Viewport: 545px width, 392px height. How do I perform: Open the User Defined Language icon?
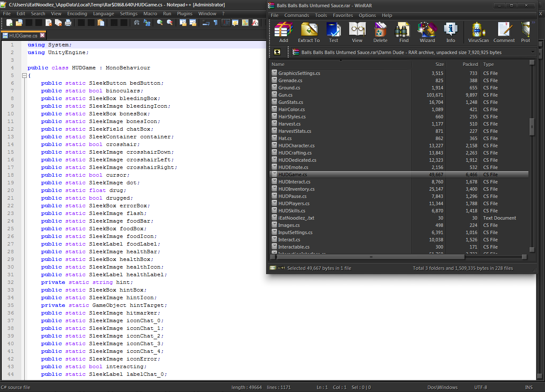coord(236,23)
